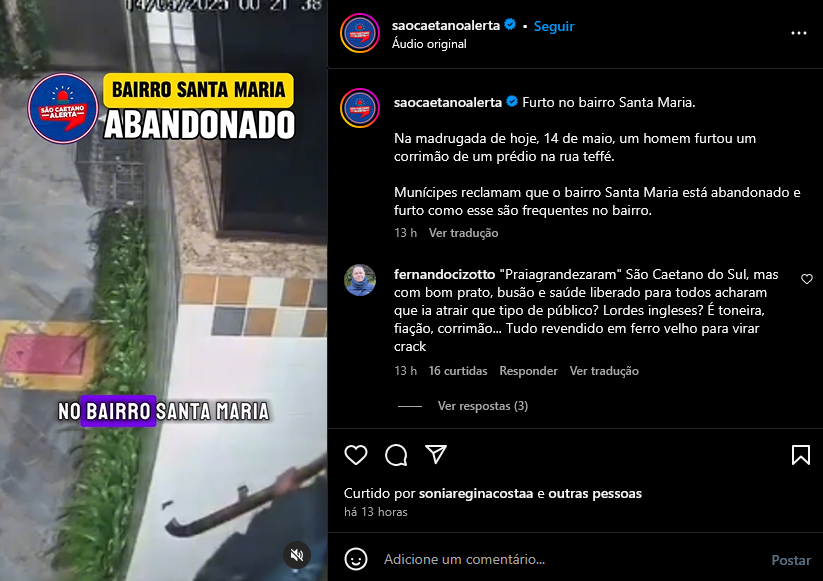This screenshot has width=823, height=581.
Task: Follow the account via Seguir
Action: (x=554, y=26)
